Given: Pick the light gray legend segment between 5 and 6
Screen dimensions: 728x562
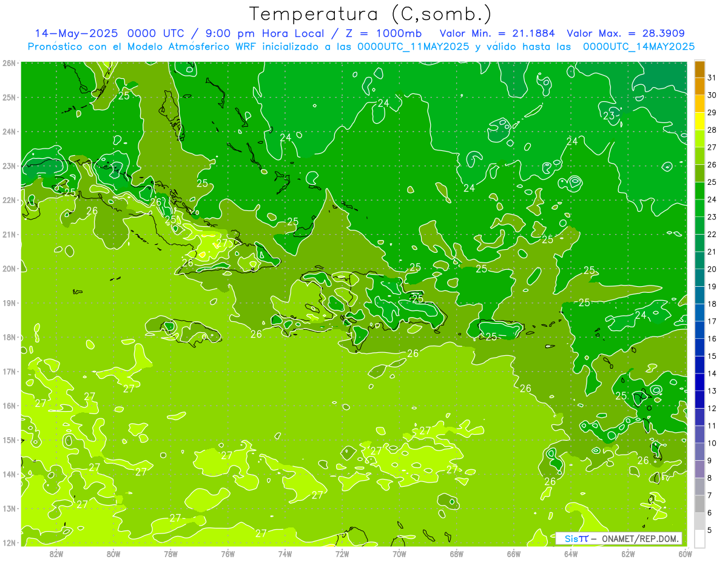Looking at the screenshot, I should point(699,521).
